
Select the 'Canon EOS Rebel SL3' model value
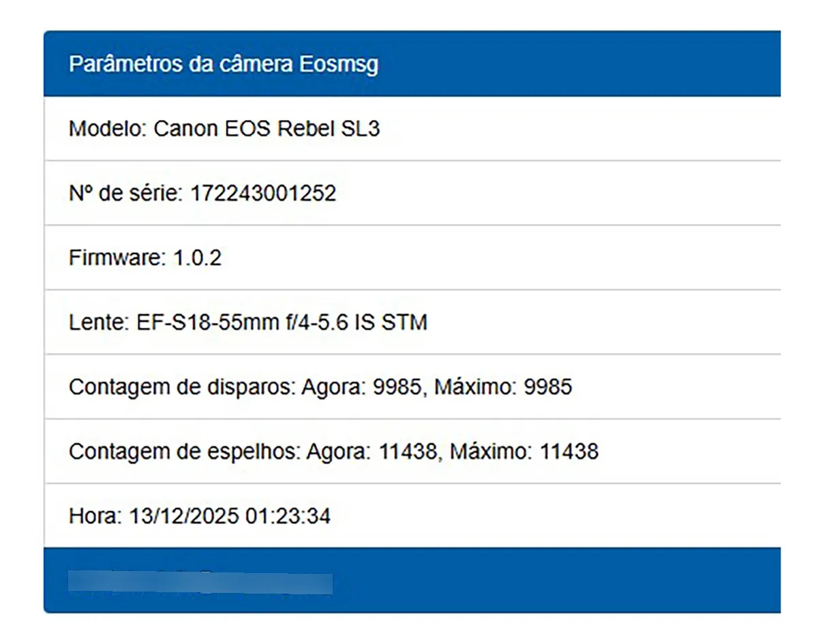click(x=267, y=129)
